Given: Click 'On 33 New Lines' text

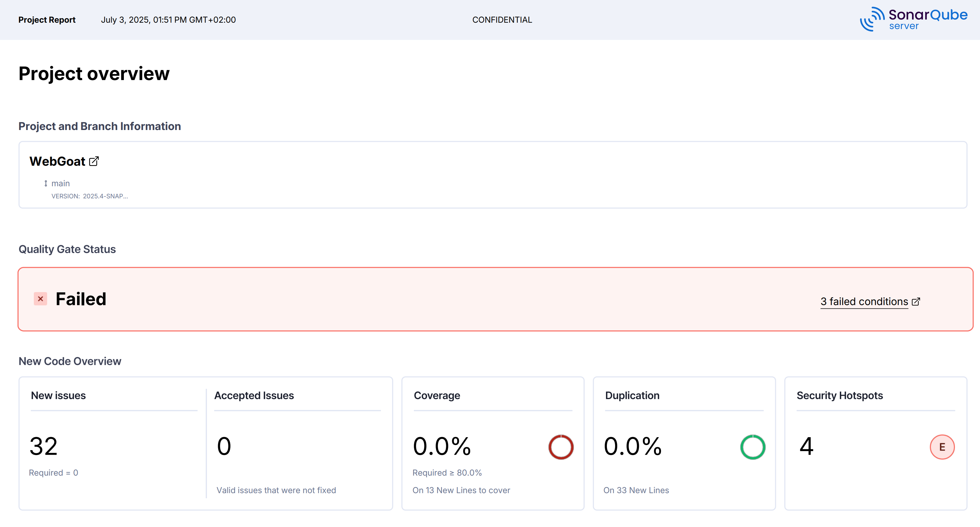Looking at the screenshot, I should (x=636, y=490).
